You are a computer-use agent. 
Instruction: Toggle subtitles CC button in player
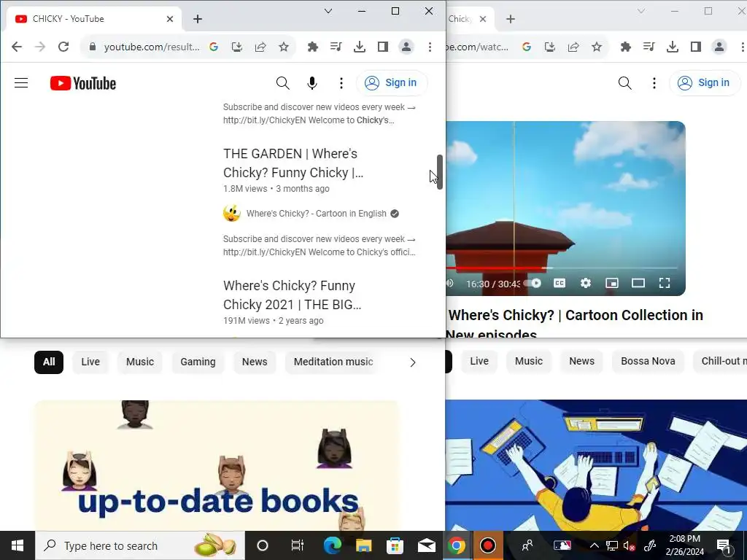click(x=560, y=284)
